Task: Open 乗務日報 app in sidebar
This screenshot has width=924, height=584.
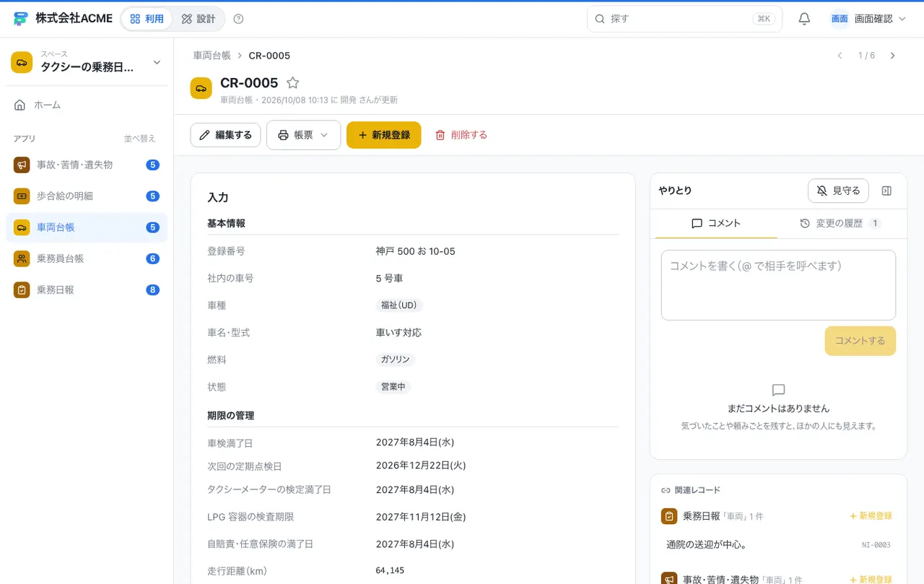Action: tap(87, 289)
